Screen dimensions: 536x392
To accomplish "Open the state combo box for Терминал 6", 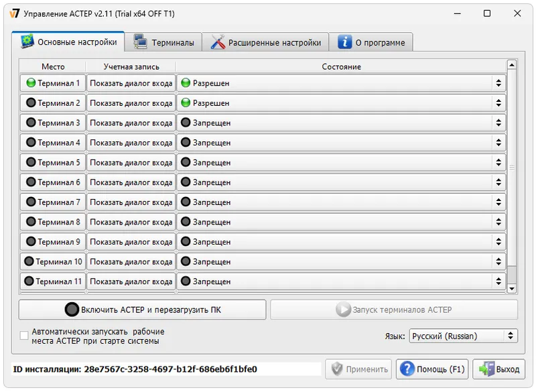I will (341, 182).
